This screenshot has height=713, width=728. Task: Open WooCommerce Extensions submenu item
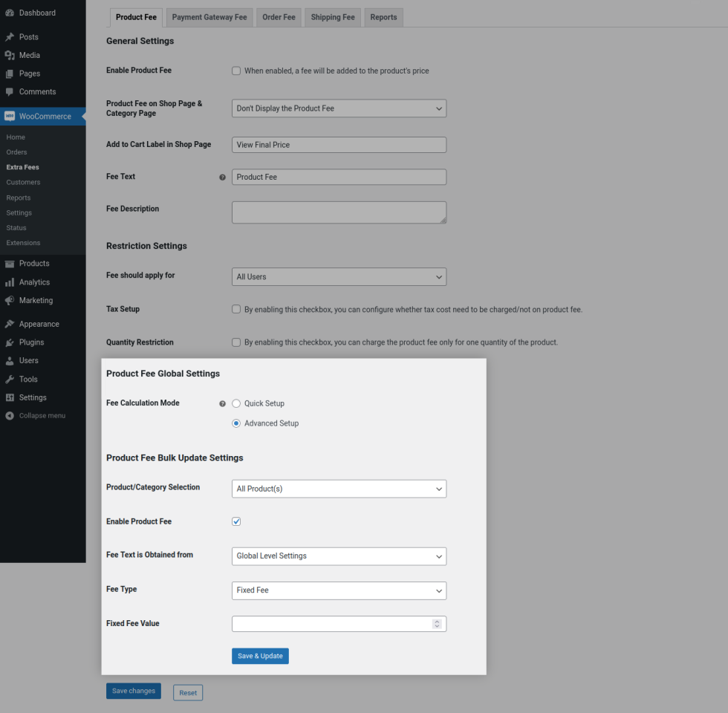pos(23,243)
